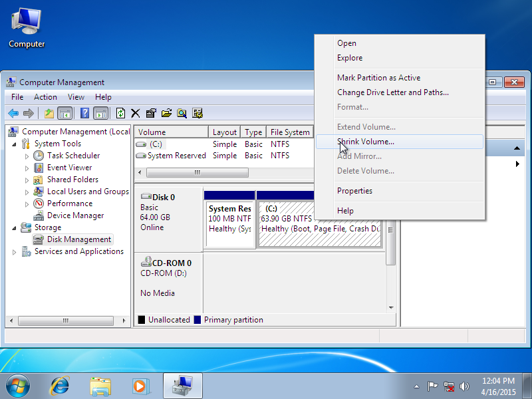
Task: Click the Settings toolbar icon at far right
Action: pos(198,113)
